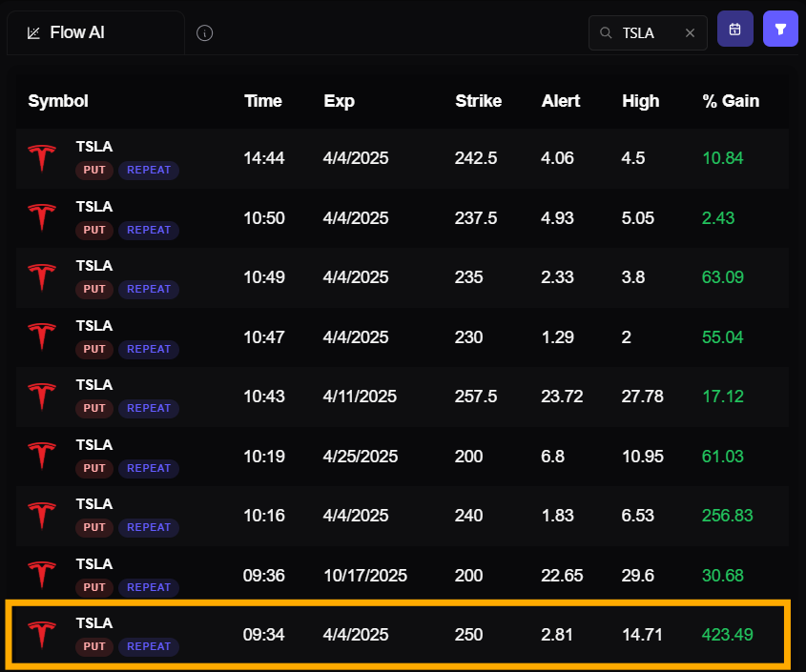Click the 09:34 time cell
This screenshot has width=806, height=672.
(263, 635)
